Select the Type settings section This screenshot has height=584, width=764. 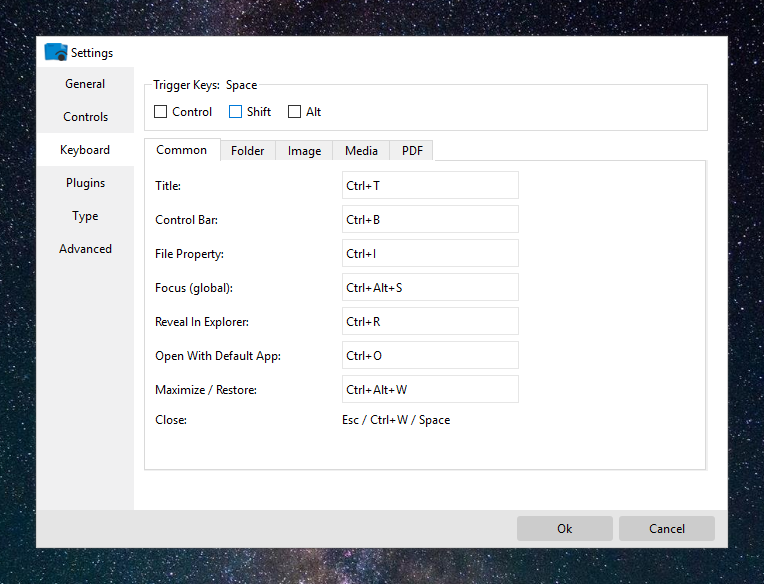coord(85,216)
